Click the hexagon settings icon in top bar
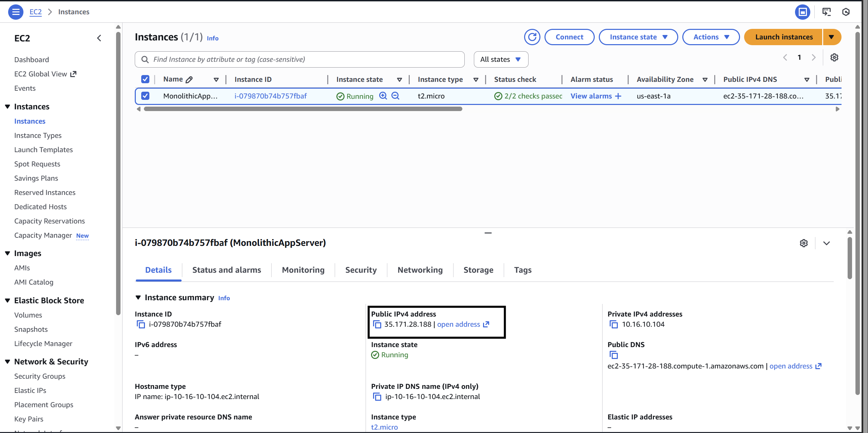The width and height of the screenshot is (868, 433). [846, 12]
